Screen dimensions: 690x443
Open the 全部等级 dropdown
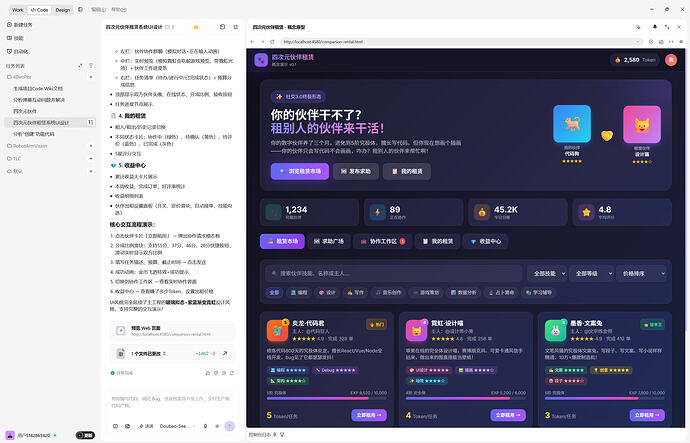[591, 273]
